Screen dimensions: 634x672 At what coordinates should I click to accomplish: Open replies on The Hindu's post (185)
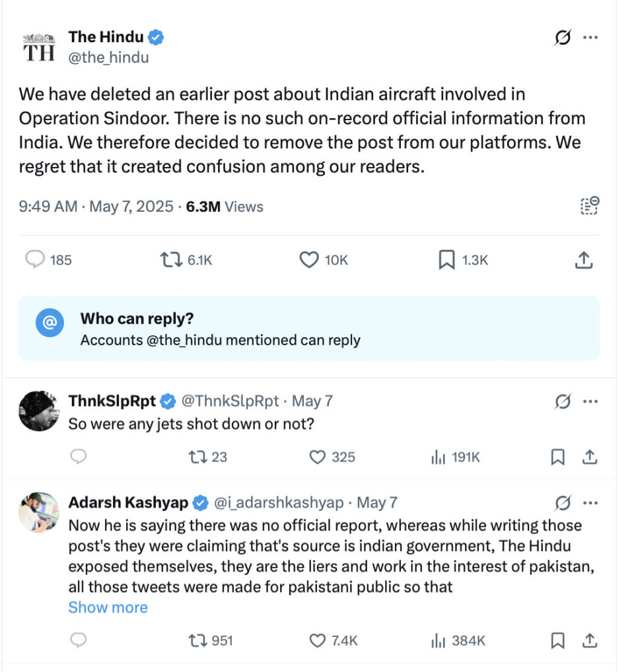(34, 260)
